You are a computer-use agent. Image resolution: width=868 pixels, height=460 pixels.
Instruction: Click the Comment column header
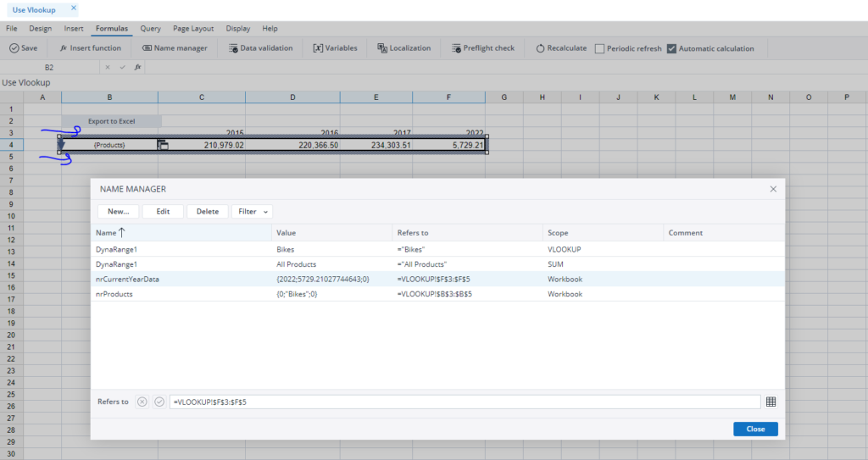[724, 232]
